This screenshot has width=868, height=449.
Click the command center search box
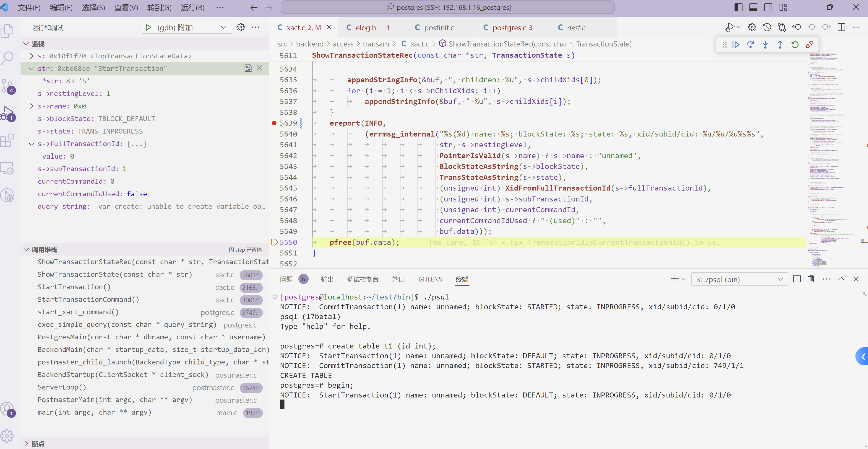point(447,7)
